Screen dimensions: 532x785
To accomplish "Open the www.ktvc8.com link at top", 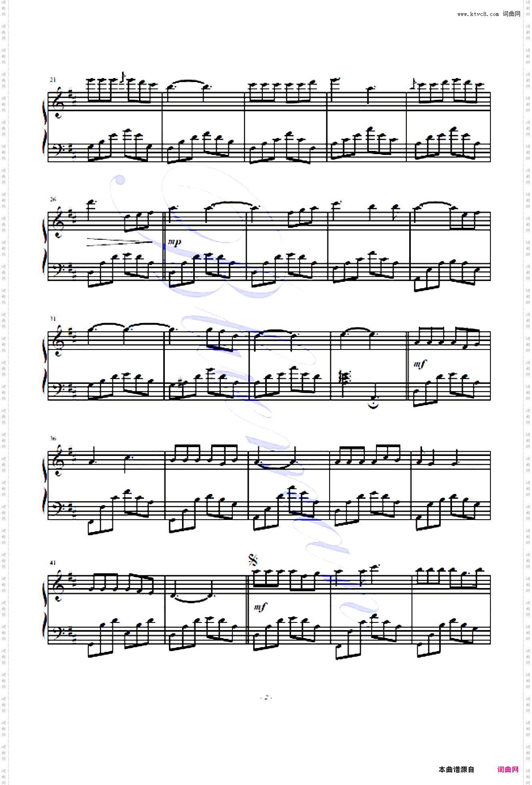I will 478,14.
